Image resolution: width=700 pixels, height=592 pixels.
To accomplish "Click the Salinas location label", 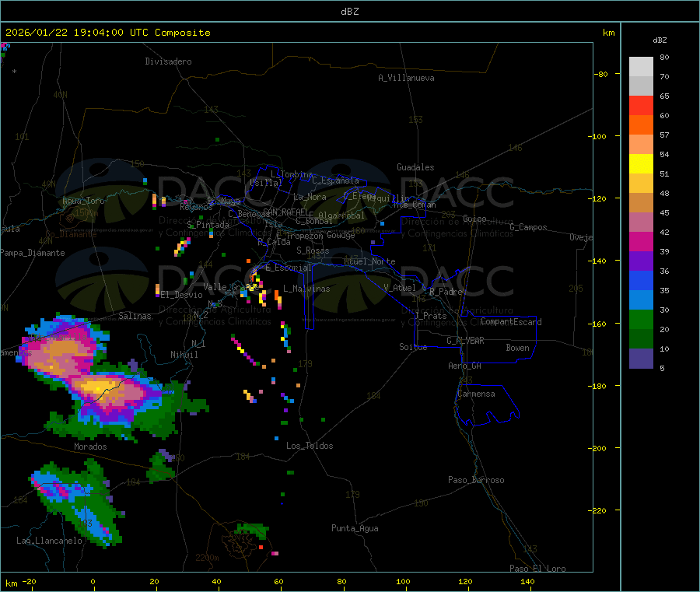I will (135, 316).
